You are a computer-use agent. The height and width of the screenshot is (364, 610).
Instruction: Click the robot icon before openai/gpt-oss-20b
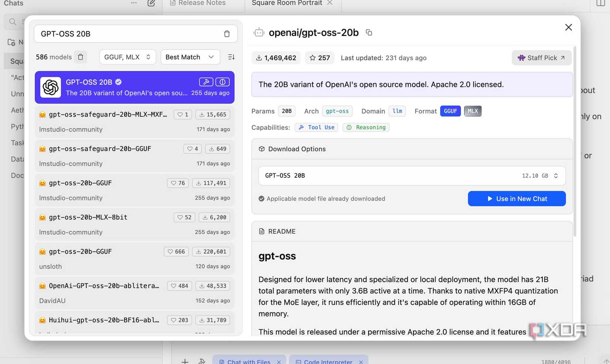259,33
